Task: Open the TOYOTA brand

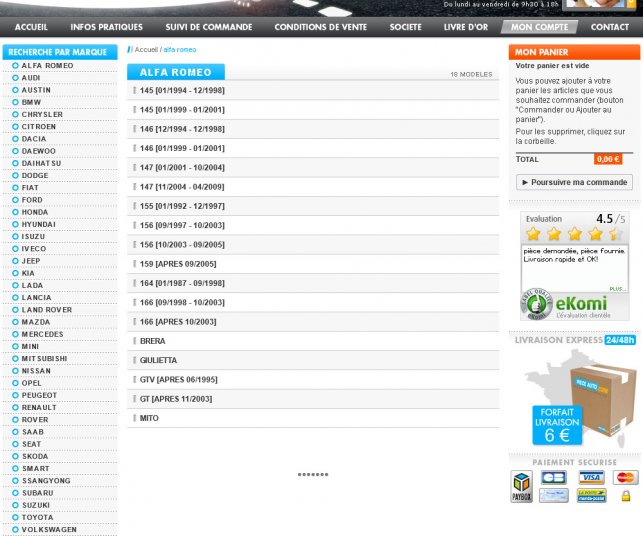Action: tap(37, 518)
